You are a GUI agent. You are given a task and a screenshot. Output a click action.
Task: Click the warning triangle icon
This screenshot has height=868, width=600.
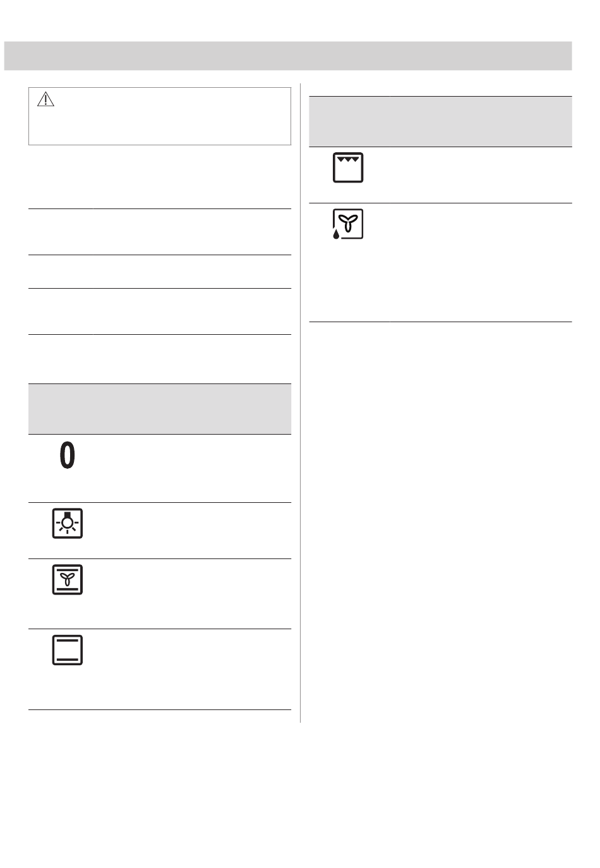(x=46, y=99)
